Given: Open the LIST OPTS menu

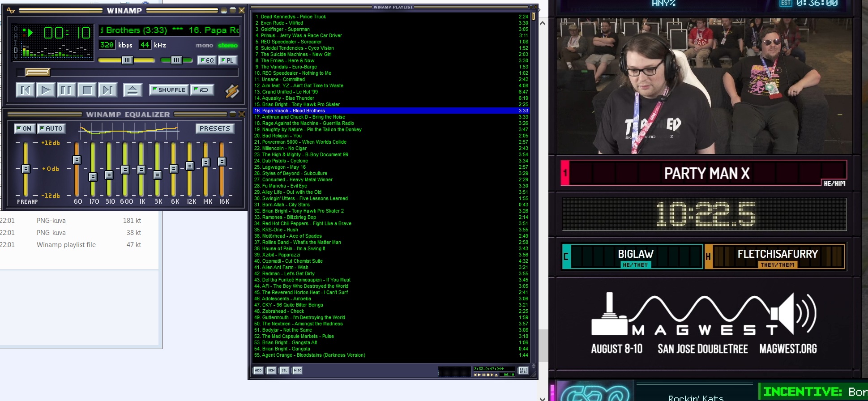Looking at the screenshot, I should click(523, 370).
